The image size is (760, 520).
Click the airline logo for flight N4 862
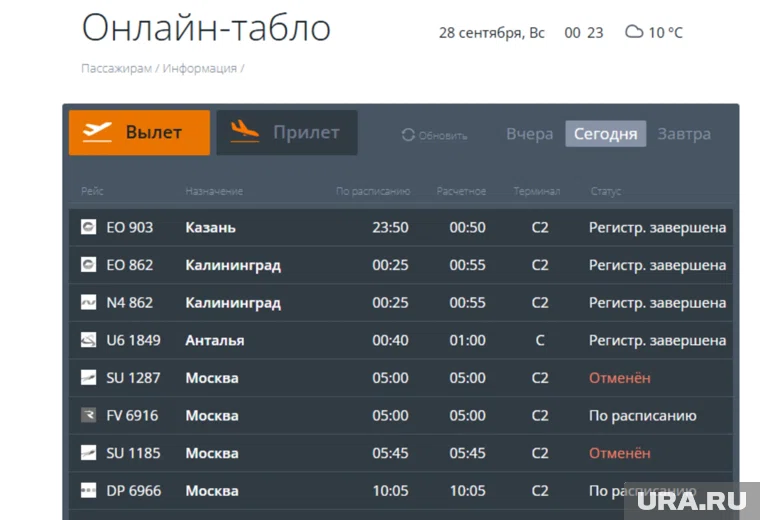tap(88, 303)
